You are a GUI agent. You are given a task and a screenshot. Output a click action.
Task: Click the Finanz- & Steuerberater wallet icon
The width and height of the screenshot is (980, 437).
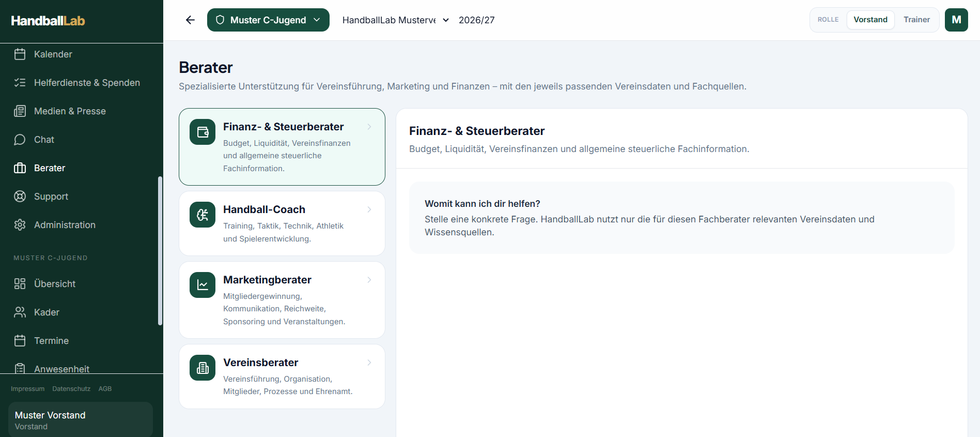click(x=203, y=132)
